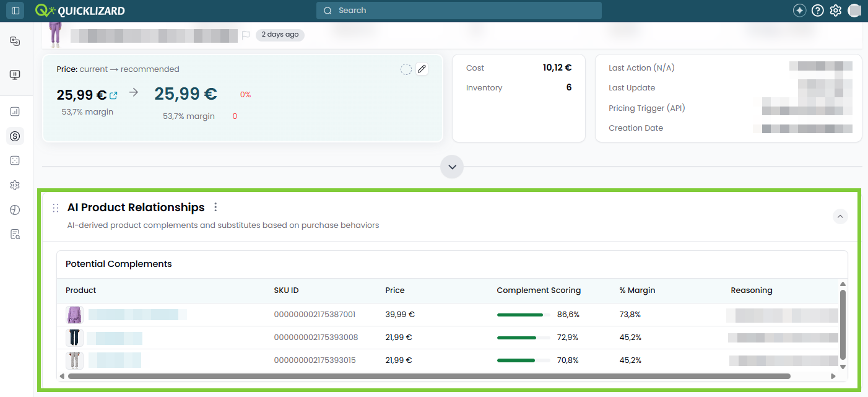
Task: Toggle the sidebar panel icon
Action: 15,11
